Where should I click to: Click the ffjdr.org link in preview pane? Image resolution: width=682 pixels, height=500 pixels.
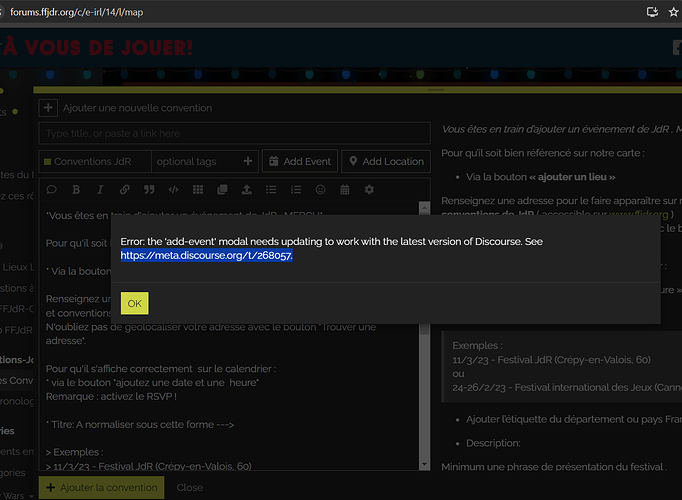639,213
